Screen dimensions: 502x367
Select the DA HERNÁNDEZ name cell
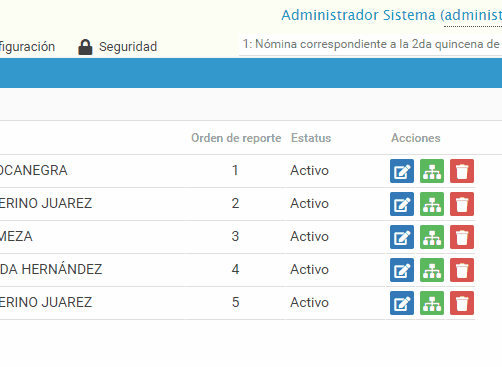pyautogui.click(x=51, y=269)
